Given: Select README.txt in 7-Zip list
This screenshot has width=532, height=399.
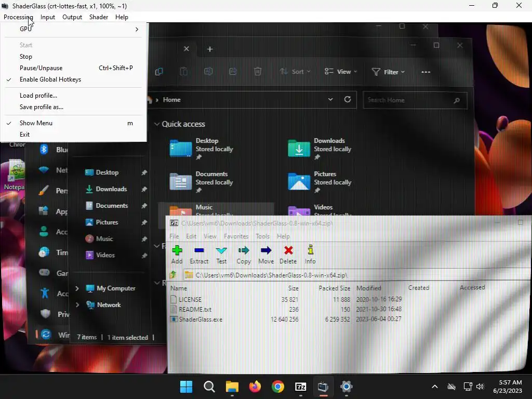Looking at the screenshot, I should tap(195, 310).
